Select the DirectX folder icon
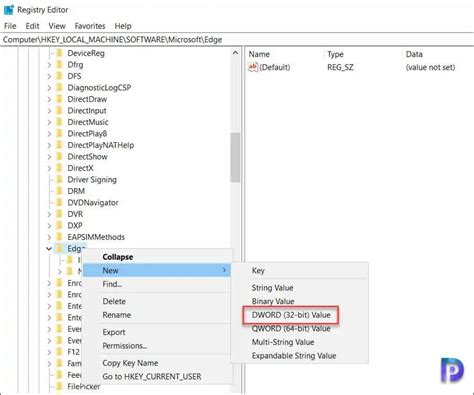Viewport: 474px width, 395px height. tap(59, 168)
